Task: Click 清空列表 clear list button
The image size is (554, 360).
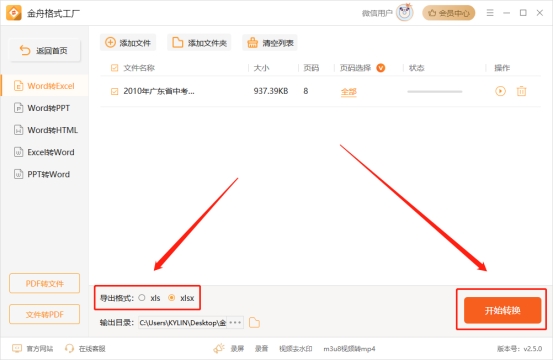Action: point(270,43)
